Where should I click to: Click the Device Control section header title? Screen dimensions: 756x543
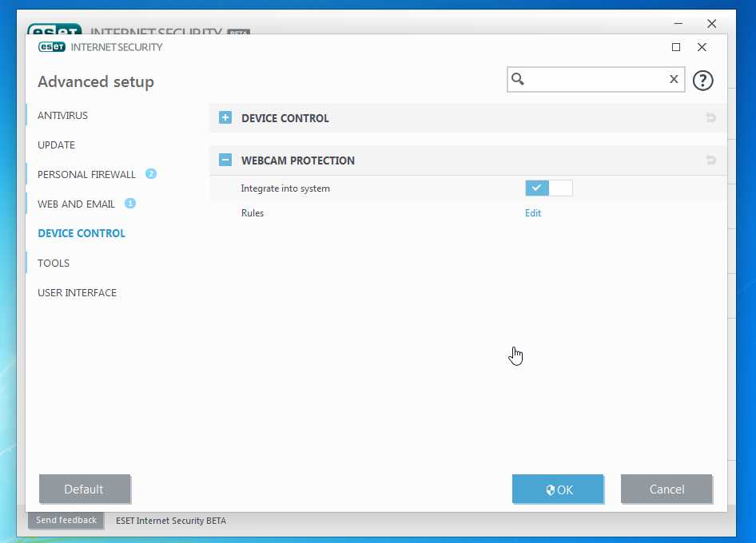(x=285, y=118)
